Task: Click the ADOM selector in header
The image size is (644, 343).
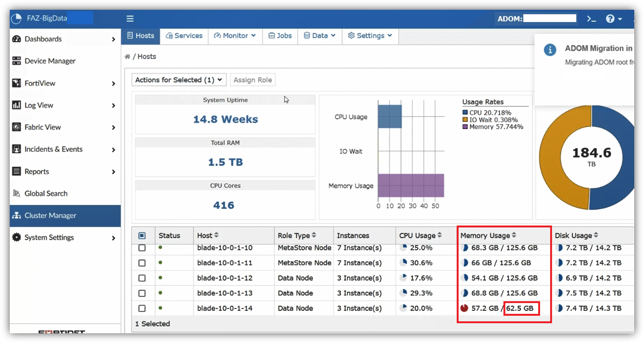Action: click(x=537, y=19)
